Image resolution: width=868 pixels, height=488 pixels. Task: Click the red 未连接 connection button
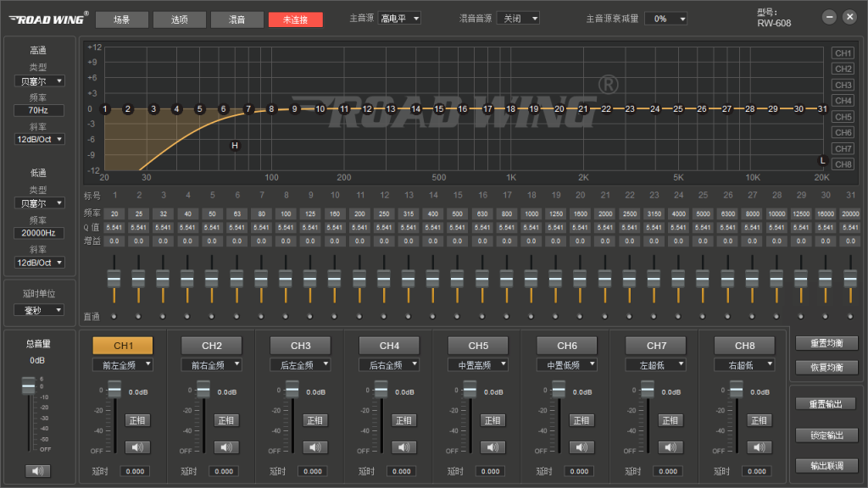point(295,19)
